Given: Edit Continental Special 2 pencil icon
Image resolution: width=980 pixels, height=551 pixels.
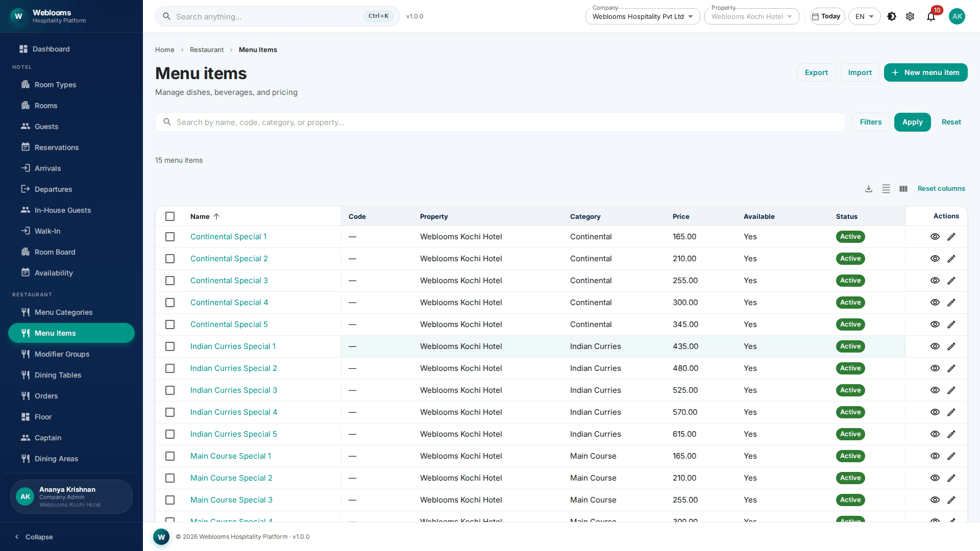Looking at the screenshot, I should click(x=951, y=259).
